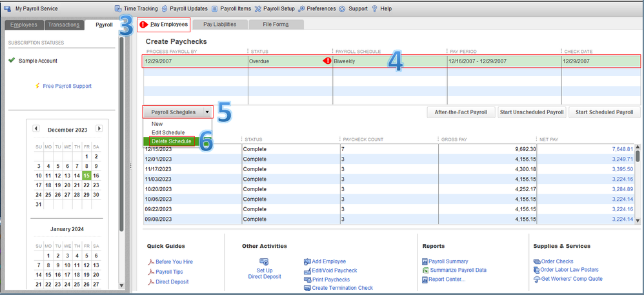Open the File Forms tab
Screen dimensions: 644x295
tap(276, 25)
